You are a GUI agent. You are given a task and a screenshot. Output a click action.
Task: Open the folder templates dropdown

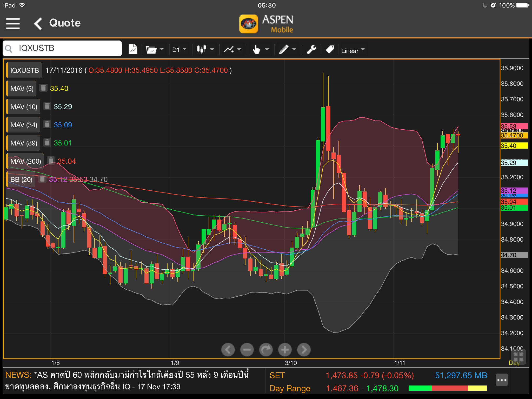pos(155,49)
